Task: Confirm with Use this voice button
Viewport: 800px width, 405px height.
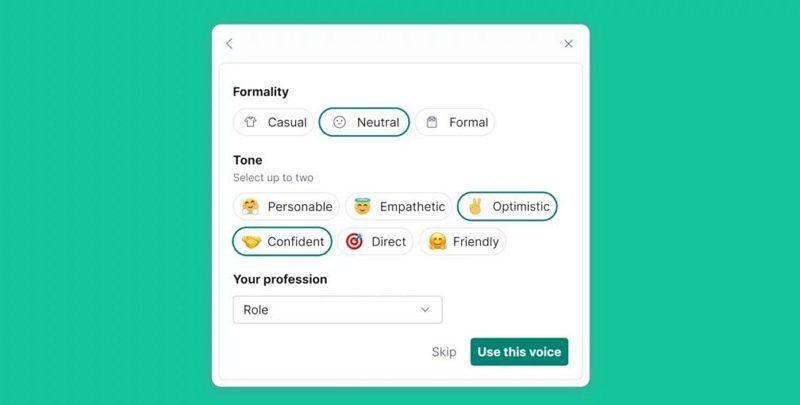Action: 519,352
